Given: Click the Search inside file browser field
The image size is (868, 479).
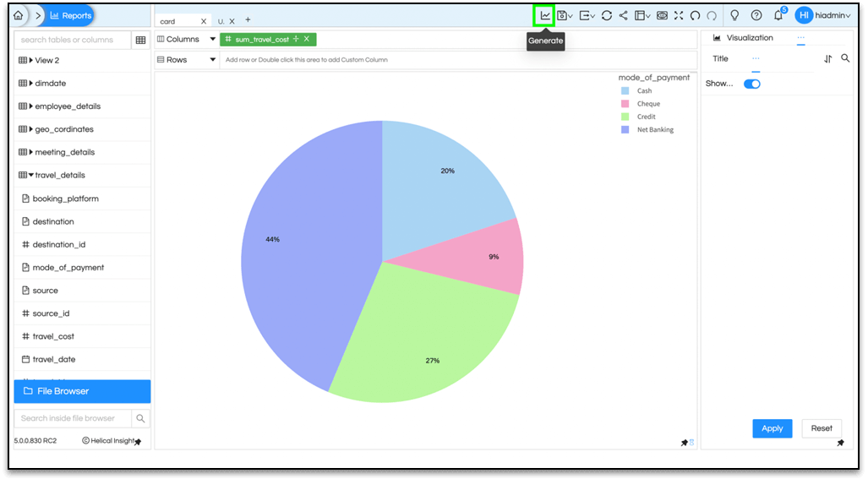Looking at the screenshot, I should (73, 418).
